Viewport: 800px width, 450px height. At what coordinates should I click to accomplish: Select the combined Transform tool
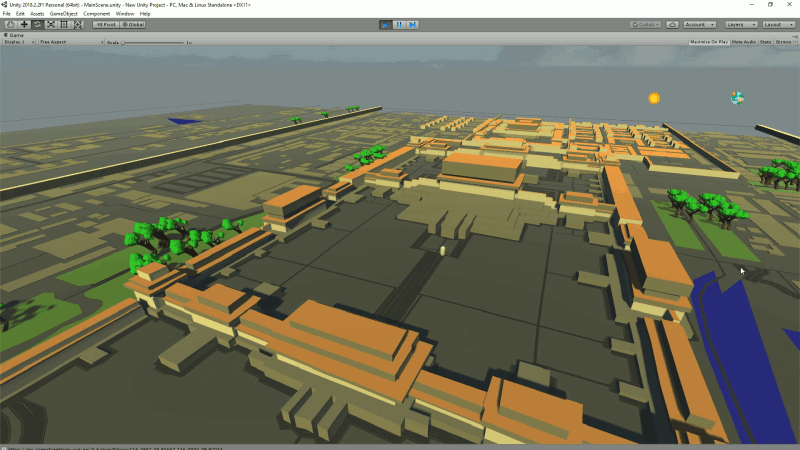(78, 24)
